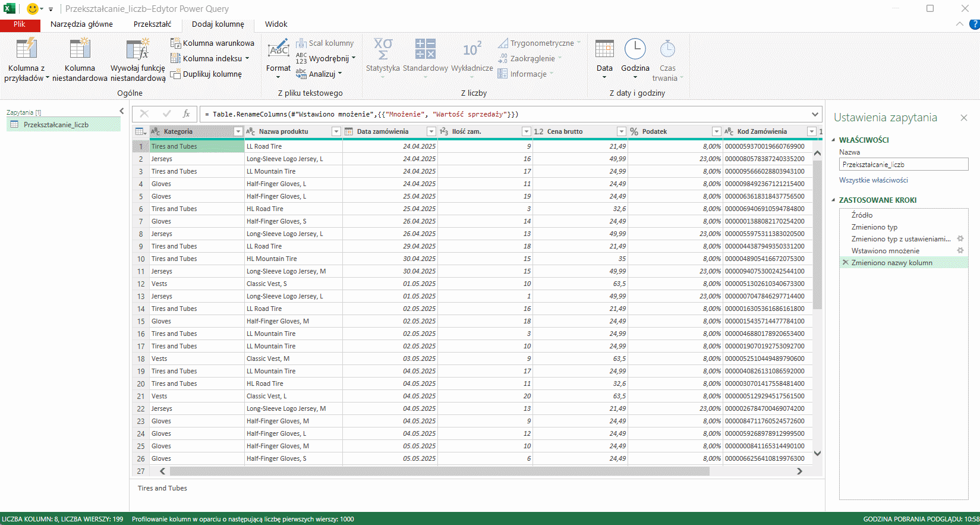Open Podatek filter dropdown
Screen dimensions: 980x525
716,131
